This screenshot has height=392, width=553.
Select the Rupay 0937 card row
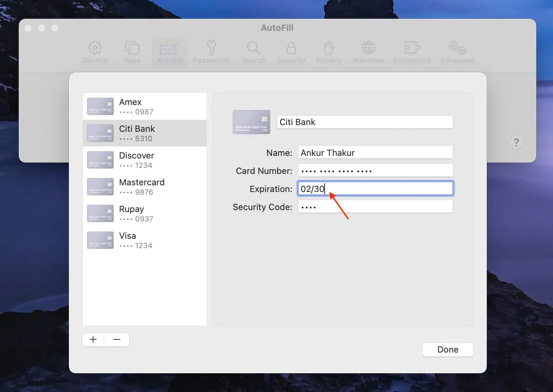[x=145, y=213]
